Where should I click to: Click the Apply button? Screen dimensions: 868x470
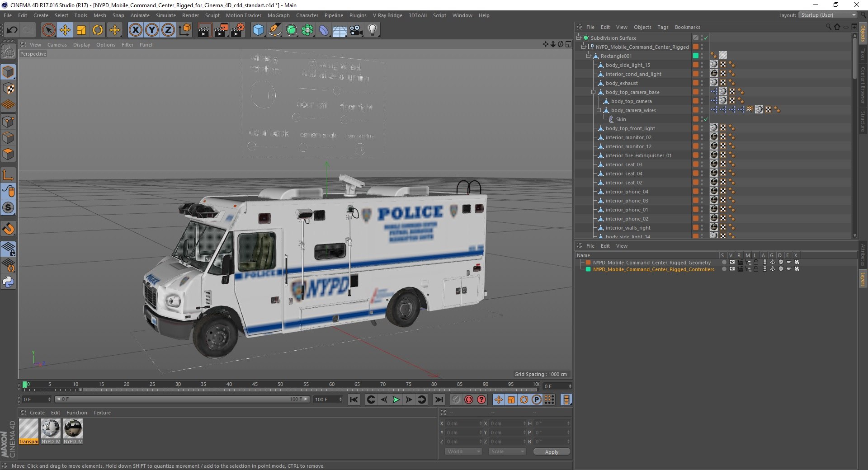(552, 451)
